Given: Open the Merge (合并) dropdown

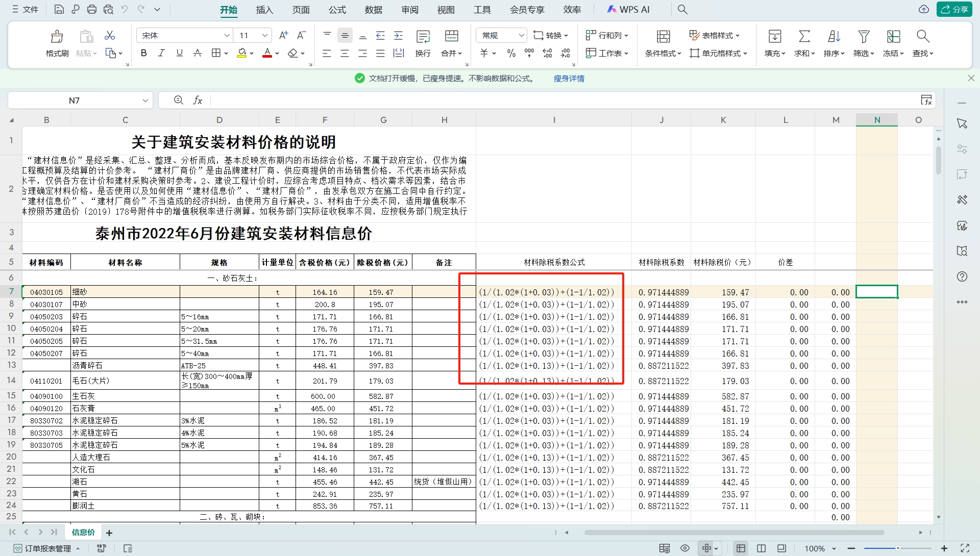Looking at the screenshot, I should (x=452, y=43).
